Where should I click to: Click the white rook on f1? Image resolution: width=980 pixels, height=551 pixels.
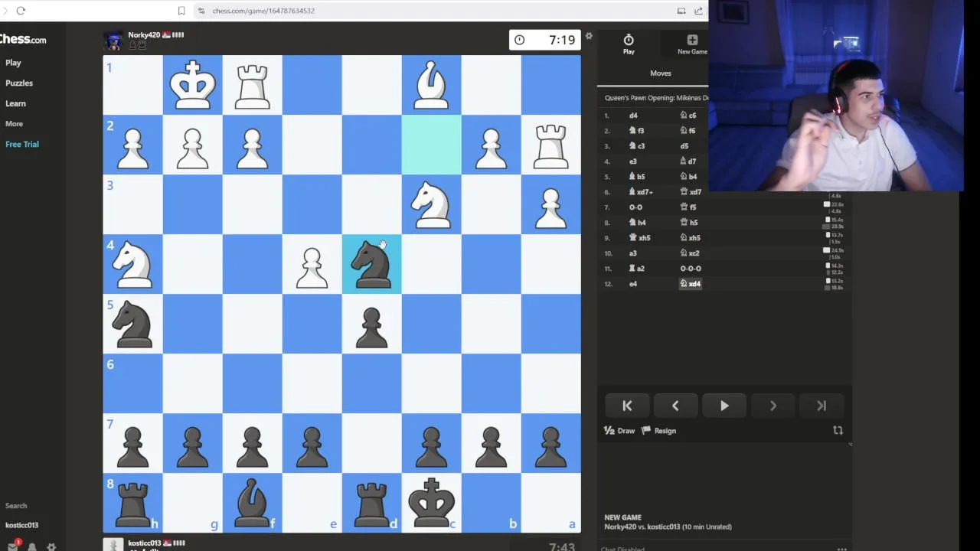click(252, 85)
